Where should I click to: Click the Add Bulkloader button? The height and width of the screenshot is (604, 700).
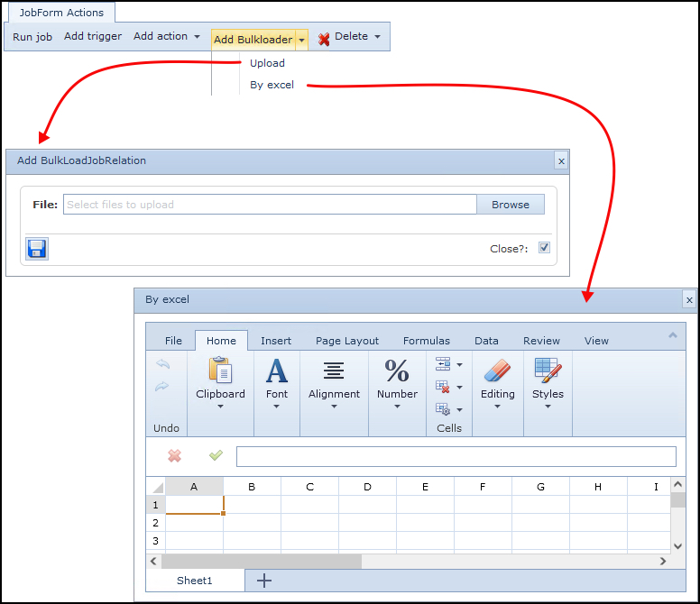(253, 40)
